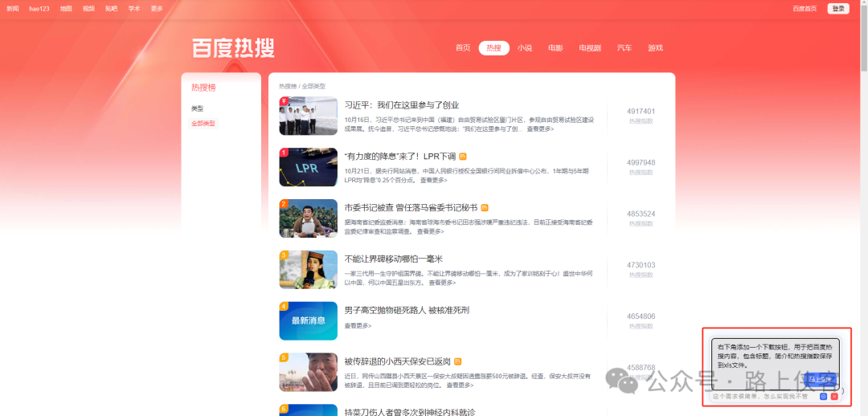
Task: Click the 百度热搜 logo
Action: [x=234, y=48]
